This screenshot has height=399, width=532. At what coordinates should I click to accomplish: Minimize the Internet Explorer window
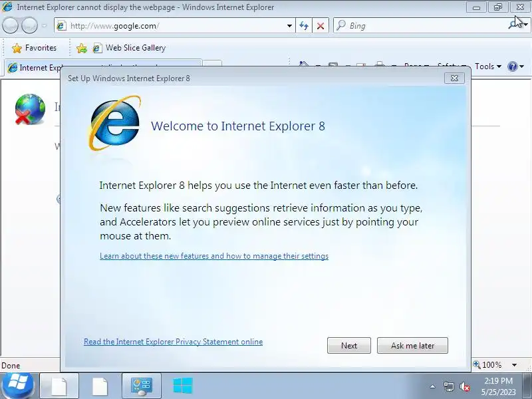(476, 7)
